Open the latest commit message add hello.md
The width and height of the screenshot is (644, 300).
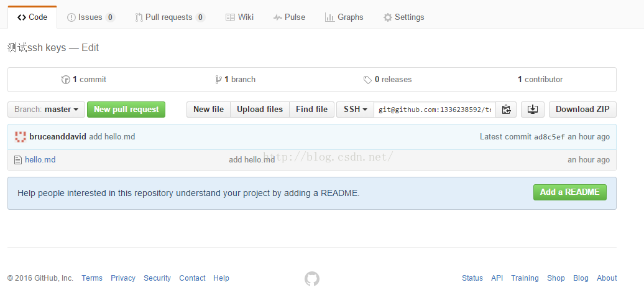point(112,137)
